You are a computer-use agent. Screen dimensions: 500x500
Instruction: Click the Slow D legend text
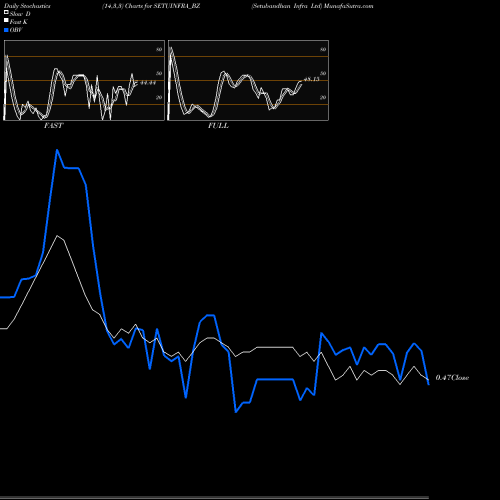tap(20, 14)
